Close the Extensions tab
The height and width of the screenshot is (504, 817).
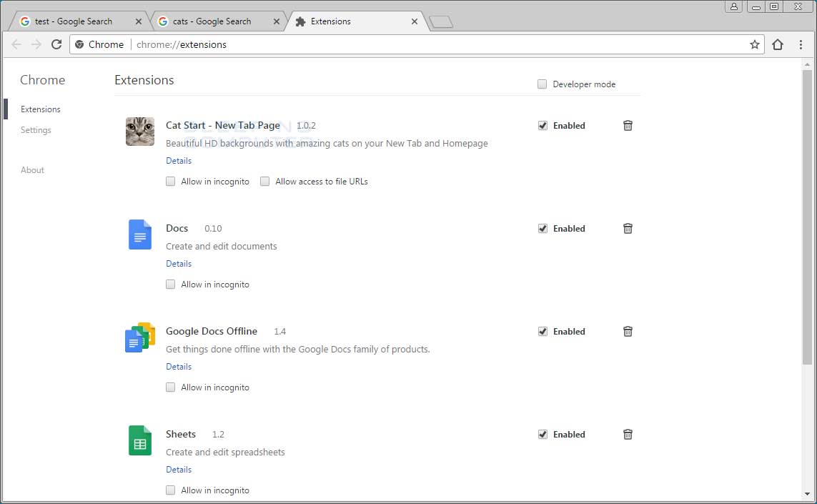[415, 22]
